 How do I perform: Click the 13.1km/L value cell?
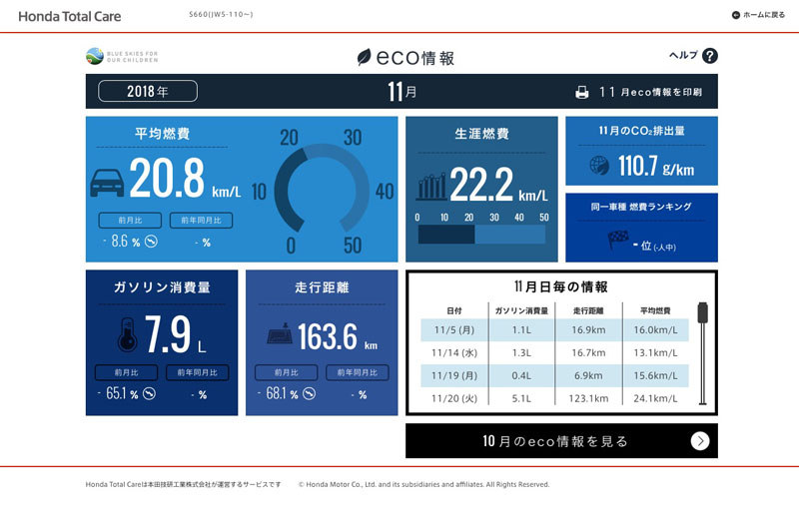click(x=655, y=352)
